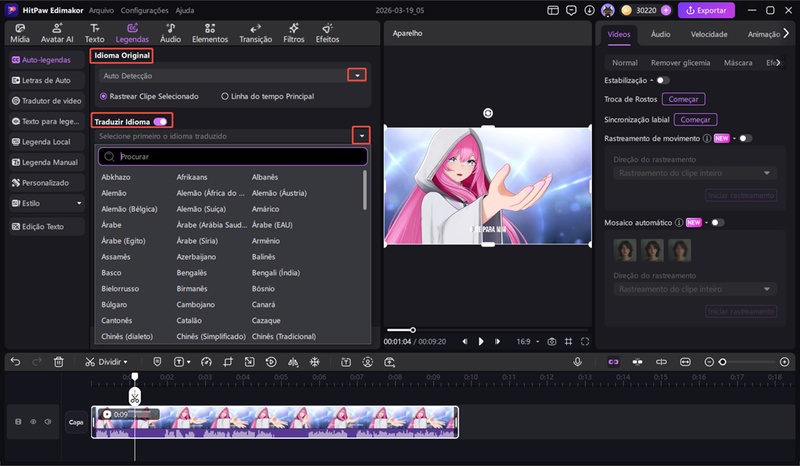Toggle the Traduzir Idioma switch

[x=160, y=121]
